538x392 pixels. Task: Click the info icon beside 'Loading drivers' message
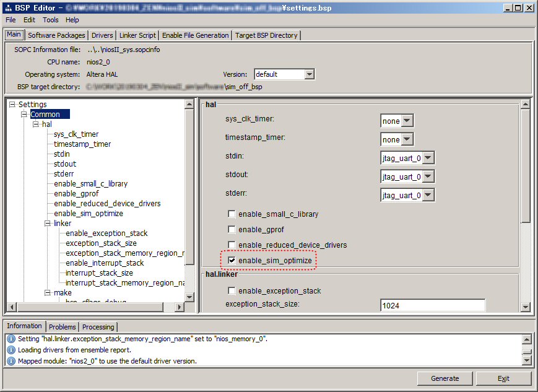pyautogui.click(x=11, y=350)
